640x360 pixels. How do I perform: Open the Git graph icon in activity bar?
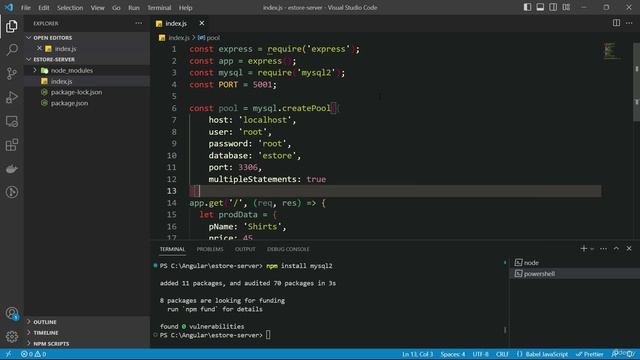11,192
